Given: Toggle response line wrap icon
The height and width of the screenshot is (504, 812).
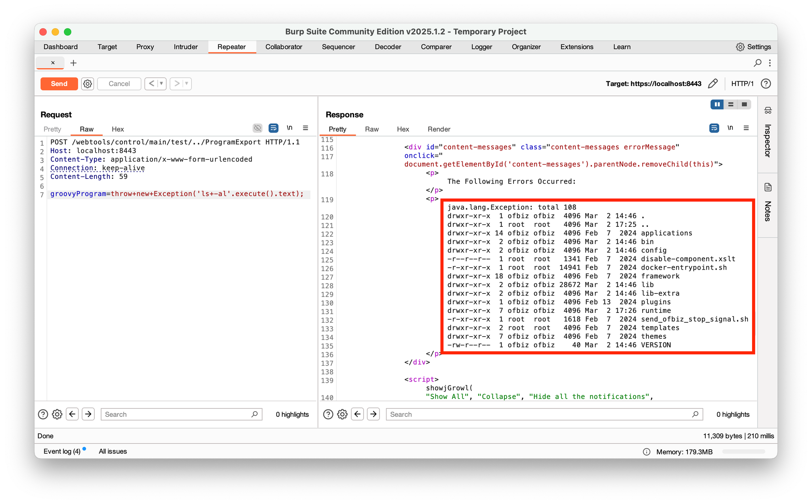Looking at the screenshot, I should point(714,128).
